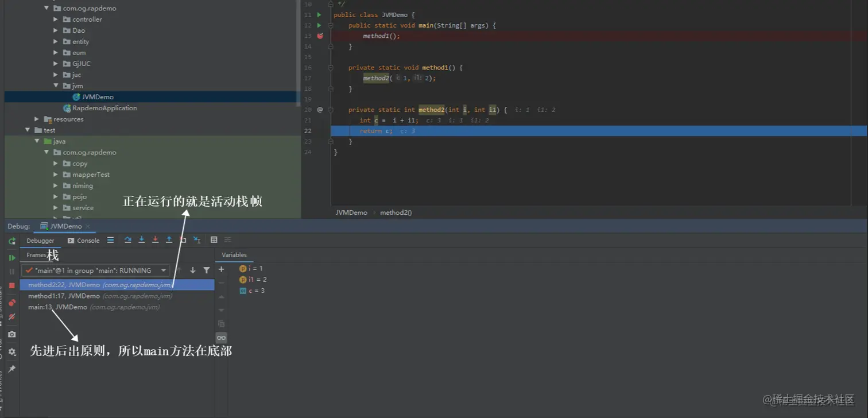Open the View Breakpoints dialog

[11, 303]
